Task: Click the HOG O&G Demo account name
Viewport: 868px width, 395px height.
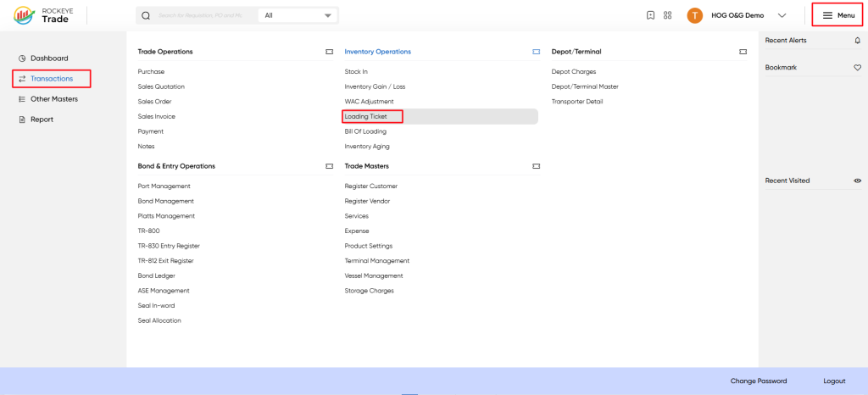Action: (x=737, y=15)
